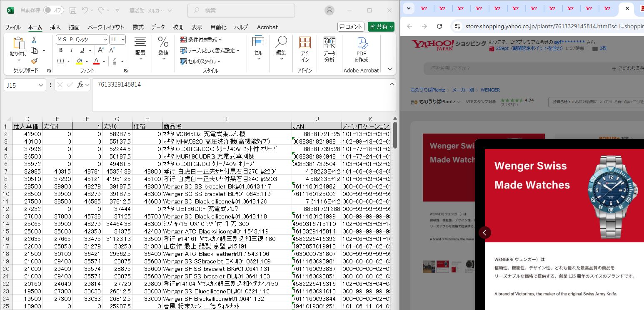Click the format painter brush icon
Screen dimensions: 644x310
coord(34,61)
